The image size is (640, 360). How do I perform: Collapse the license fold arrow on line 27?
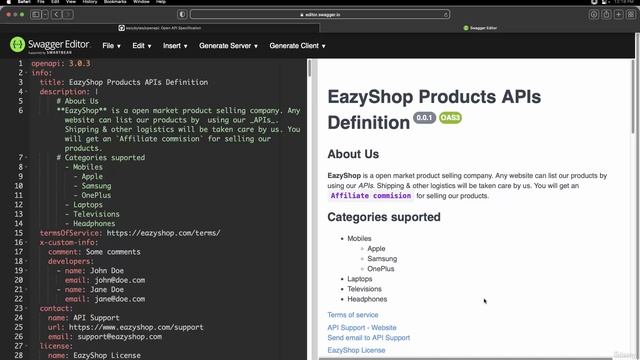[27, 346]
